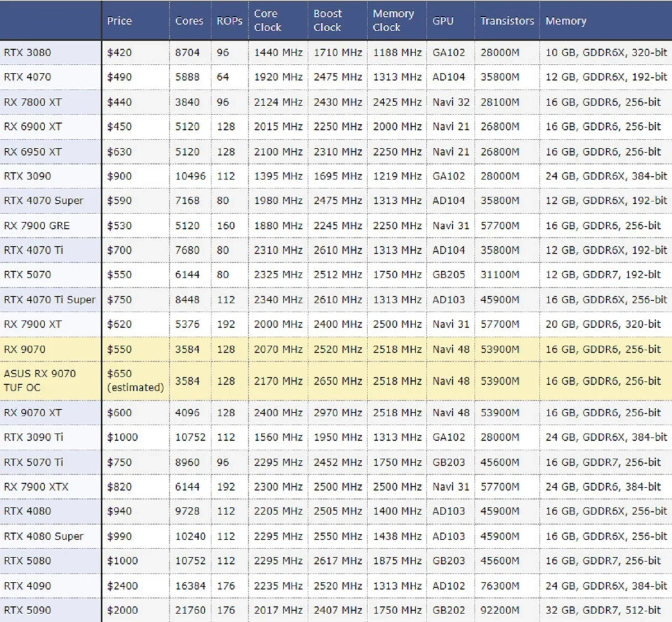Screen dimensions: 672x622
Task: Click the 2425 MHz memory clock cell
Action: [397, 102]
